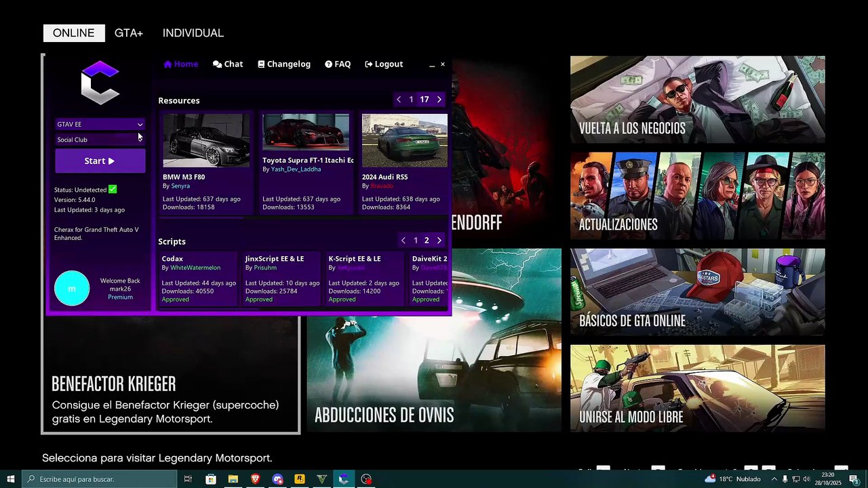868x488 pixels.
Task: Open Task View on the taskbar
Action: tap(189, 479)
